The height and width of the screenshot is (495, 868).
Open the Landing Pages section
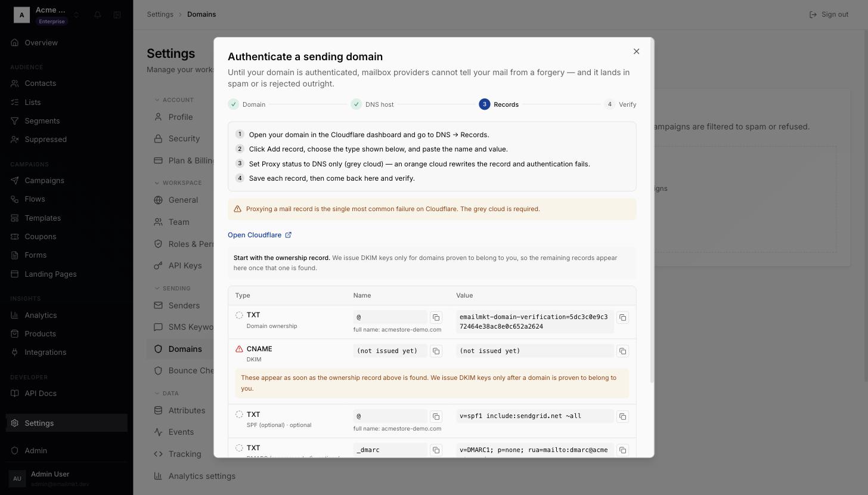pyautogui.click(x=67, y=274)
